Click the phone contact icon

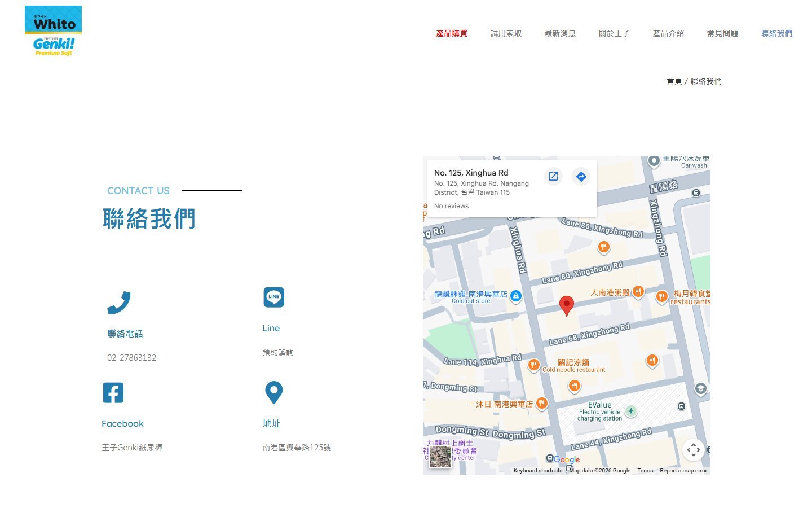click(119, 303)
